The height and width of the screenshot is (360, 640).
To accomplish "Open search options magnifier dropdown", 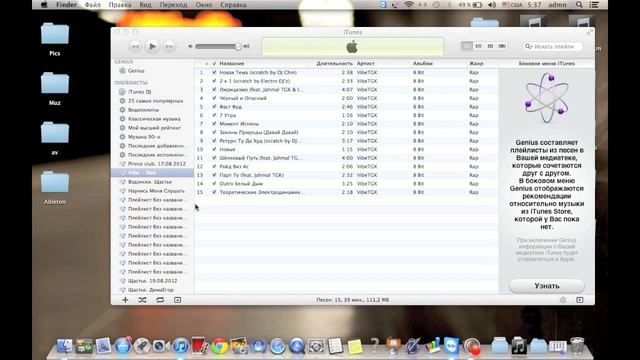I will [x=529, y=47].
